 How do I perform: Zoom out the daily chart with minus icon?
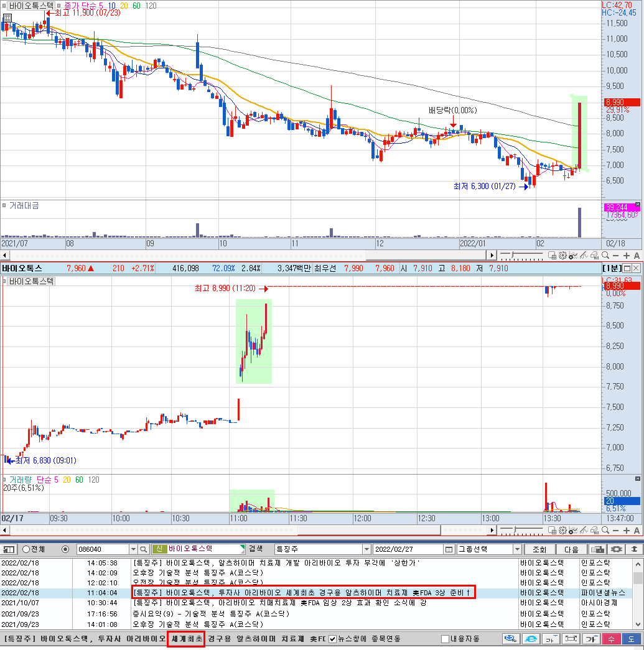(616, 256)
